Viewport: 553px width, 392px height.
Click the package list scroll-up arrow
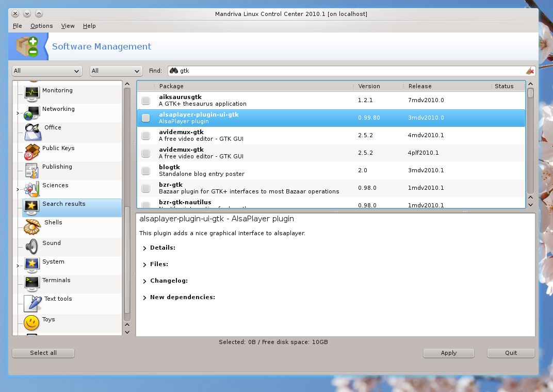pos(530,84)
